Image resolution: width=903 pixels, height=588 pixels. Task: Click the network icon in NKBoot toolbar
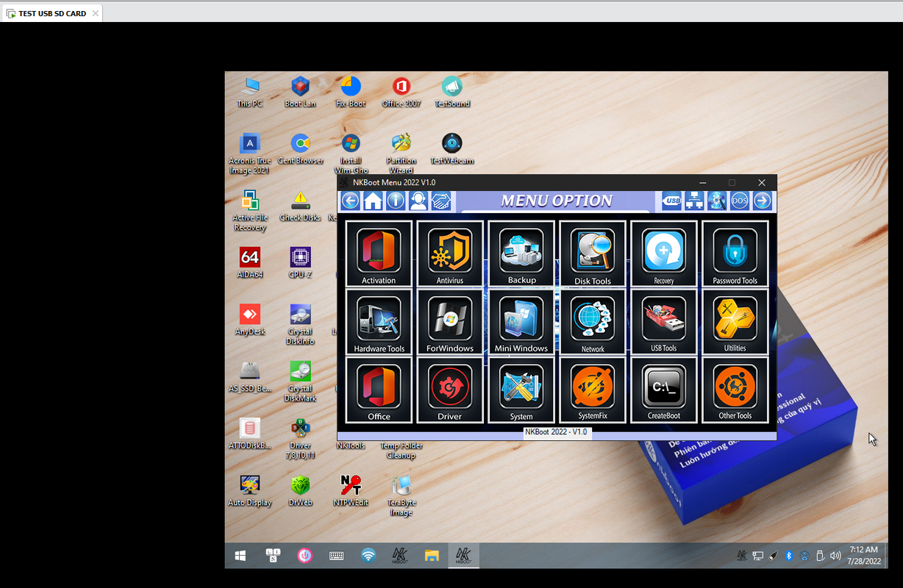[694, 201]
